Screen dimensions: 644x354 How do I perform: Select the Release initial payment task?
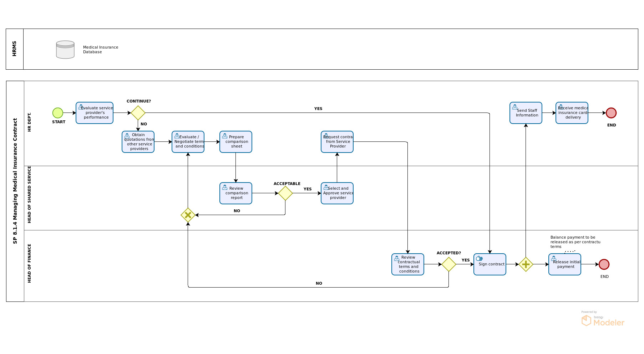coord(565,264)
